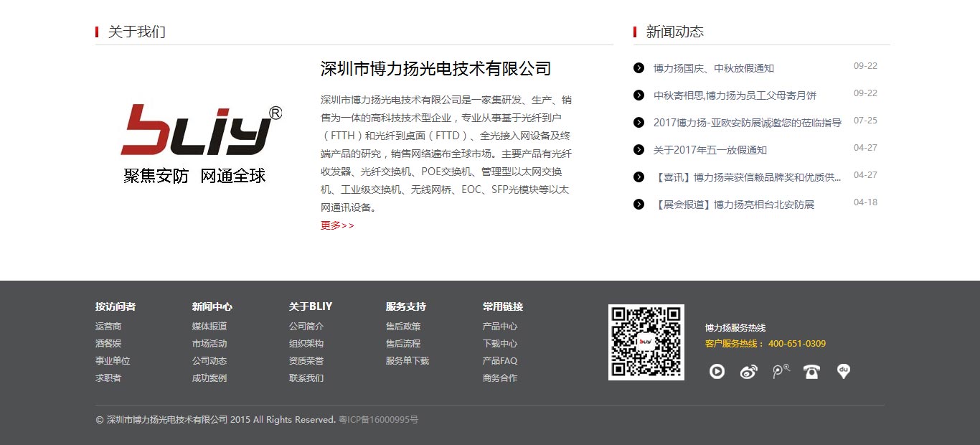980x445 pixels.
Task: Open the 公司简介 link
Action: tap(306, 326)
